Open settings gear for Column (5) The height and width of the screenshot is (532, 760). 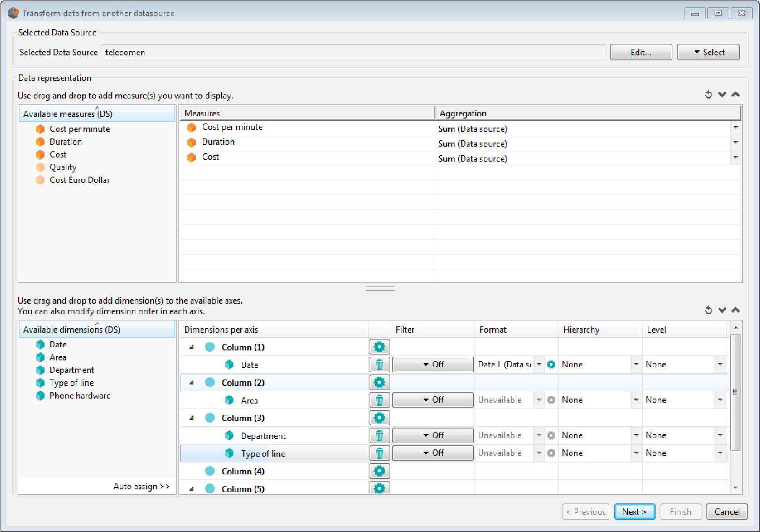tap(379, 488)
